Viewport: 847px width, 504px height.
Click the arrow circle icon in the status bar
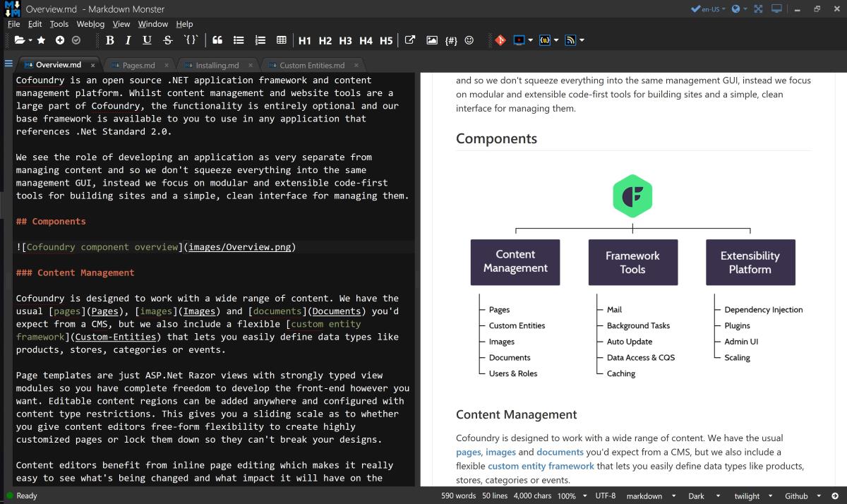click(x=835, y=496)
